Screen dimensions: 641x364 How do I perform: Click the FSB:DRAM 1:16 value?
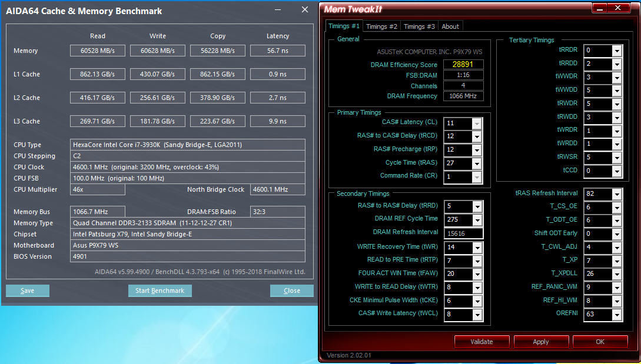[463, 75]
